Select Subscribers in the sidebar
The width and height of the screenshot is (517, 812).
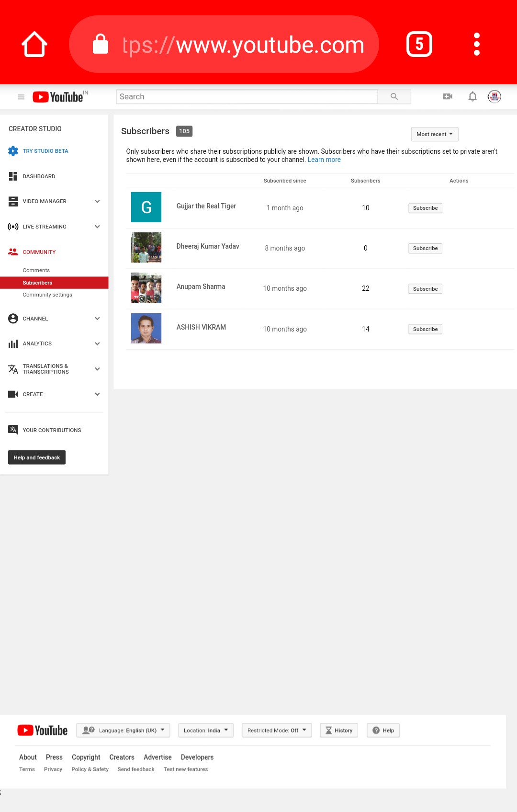pos(54,283)
